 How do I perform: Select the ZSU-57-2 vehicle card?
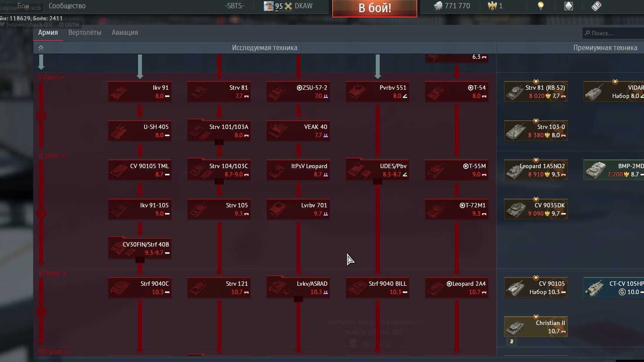(298, 92)
